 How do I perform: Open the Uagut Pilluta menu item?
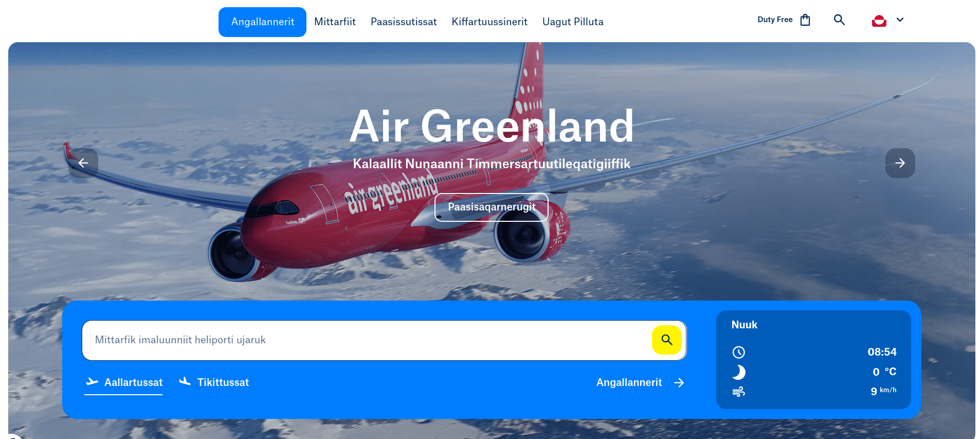click(573, 22)
